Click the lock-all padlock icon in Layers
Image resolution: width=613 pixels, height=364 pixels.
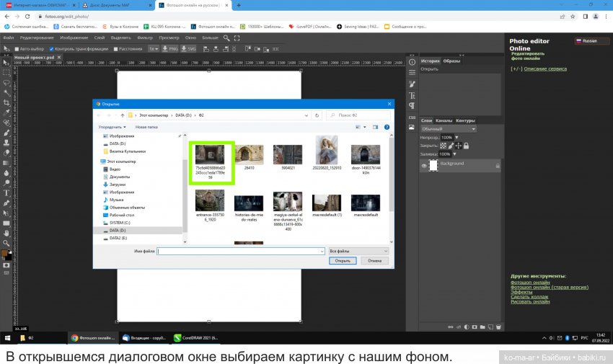(466, 146)
